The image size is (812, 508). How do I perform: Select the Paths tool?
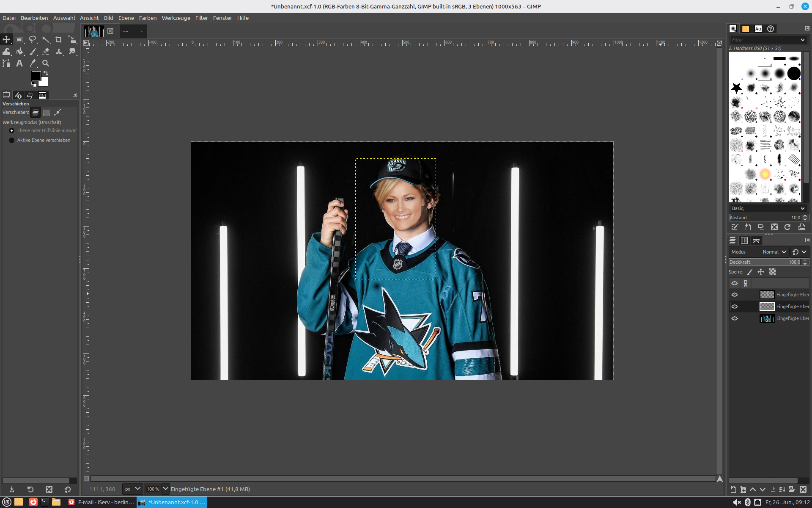coord(6,63)
